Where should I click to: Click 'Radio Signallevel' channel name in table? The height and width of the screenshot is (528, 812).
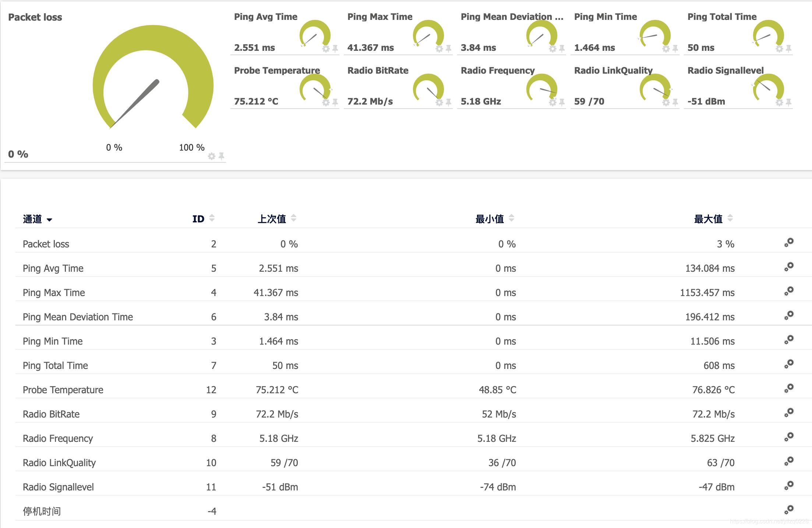coord(58,487)
